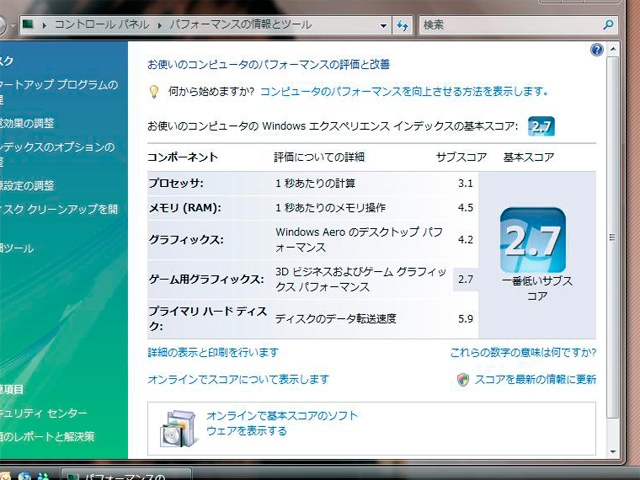Screen dimensions: 640x480
Task: Click the gaming graphics subscore 2.7
Action: click(x=465, y=279)
